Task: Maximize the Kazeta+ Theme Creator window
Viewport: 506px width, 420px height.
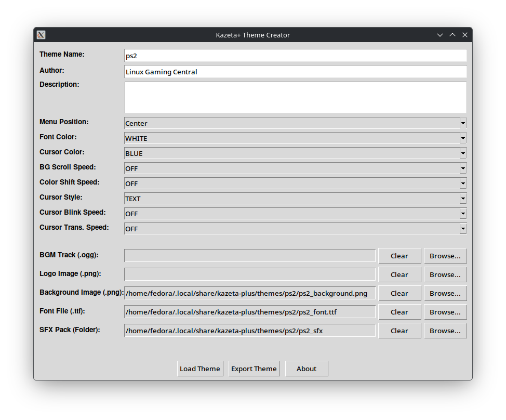Action: [x=452, y=35]
